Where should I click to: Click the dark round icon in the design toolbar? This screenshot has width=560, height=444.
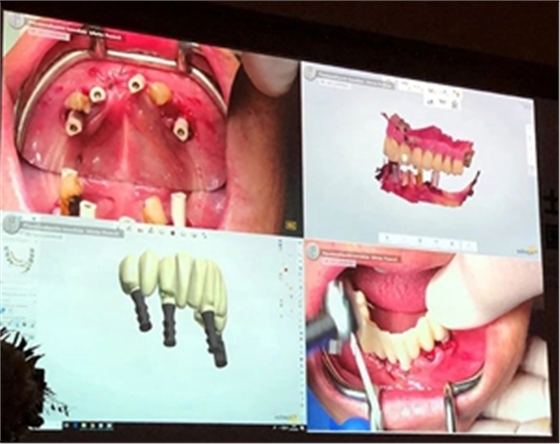click(x=172, y=233)
